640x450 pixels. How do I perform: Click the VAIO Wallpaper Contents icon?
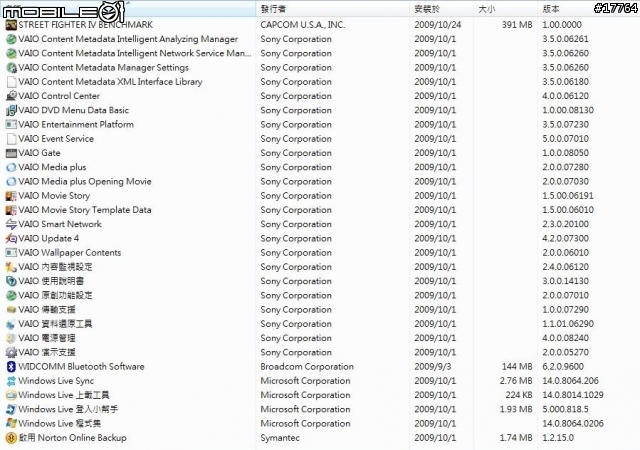11,253
